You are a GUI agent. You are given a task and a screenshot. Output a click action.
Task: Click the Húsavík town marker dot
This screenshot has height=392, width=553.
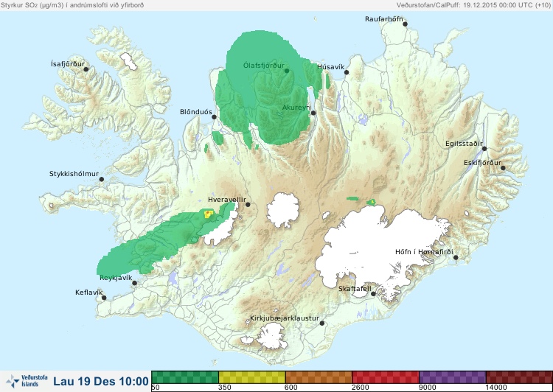(347, 72)
